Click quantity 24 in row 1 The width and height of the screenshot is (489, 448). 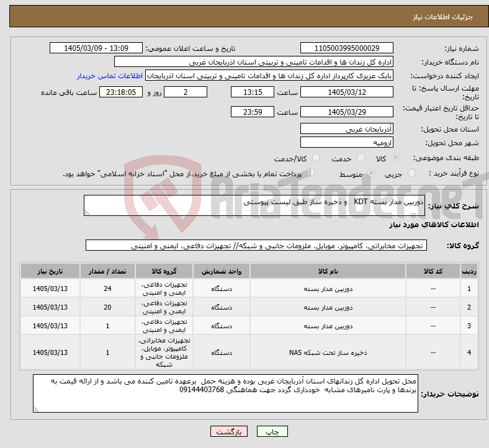(107, 289)
